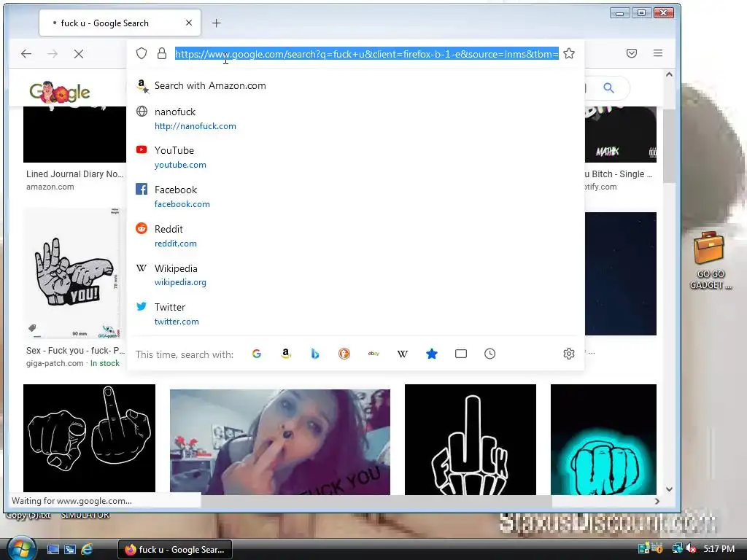Go back to the previous page

26,54
